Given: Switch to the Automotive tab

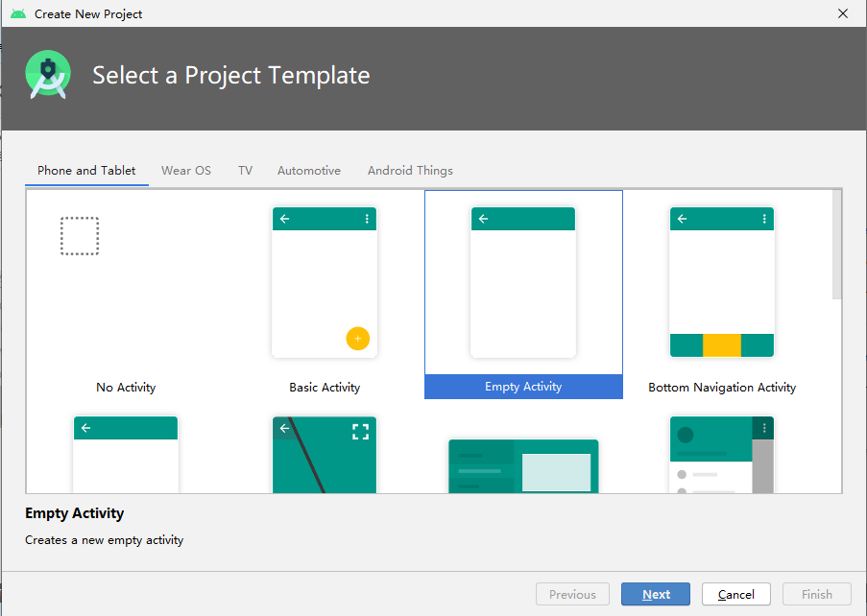Looking at the screenshot, I should tap(309, 171).
